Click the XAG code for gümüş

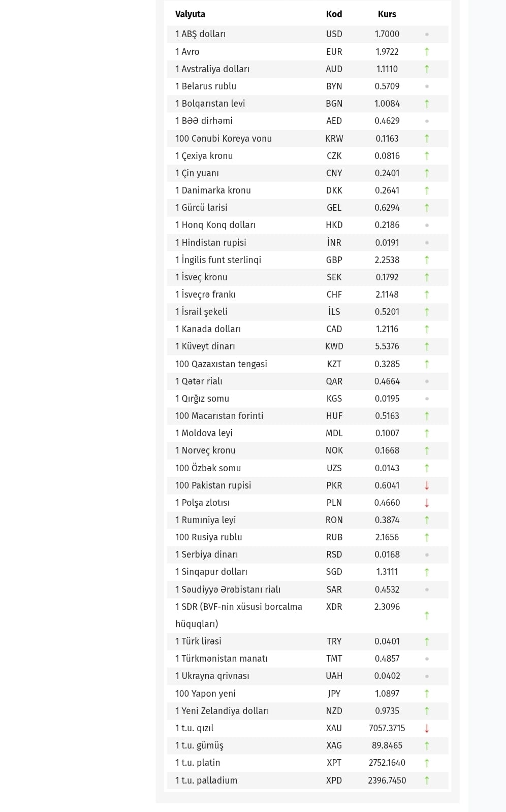pyautogui.click(x=334, y=745)
